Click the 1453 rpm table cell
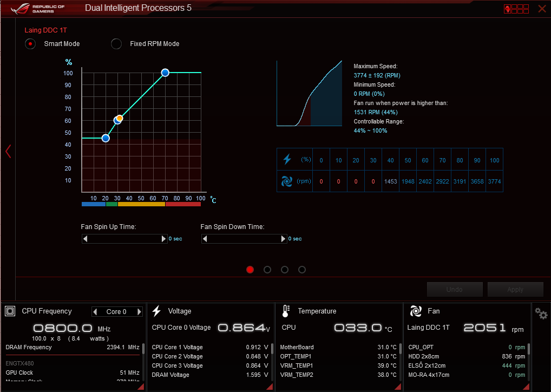The width and height of the screenshot is (551, 392). pos(390,181)
